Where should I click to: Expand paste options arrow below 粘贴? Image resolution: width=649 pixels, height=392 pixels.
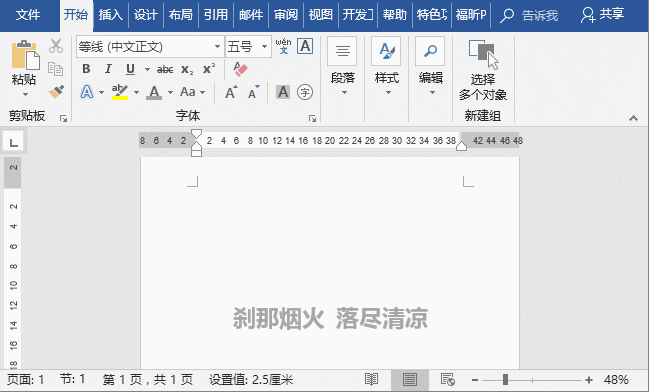tap(25, 95)
